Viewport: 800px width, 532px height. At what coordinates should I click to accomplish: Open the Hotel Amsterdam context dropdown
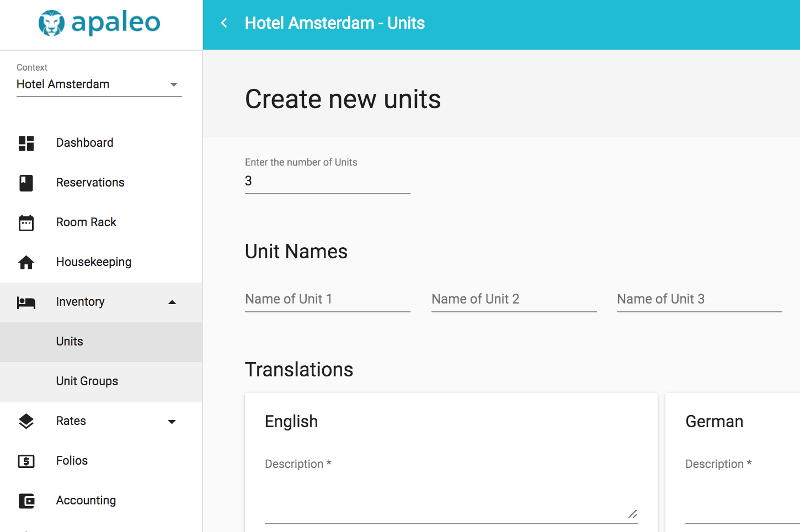(99, 84)
